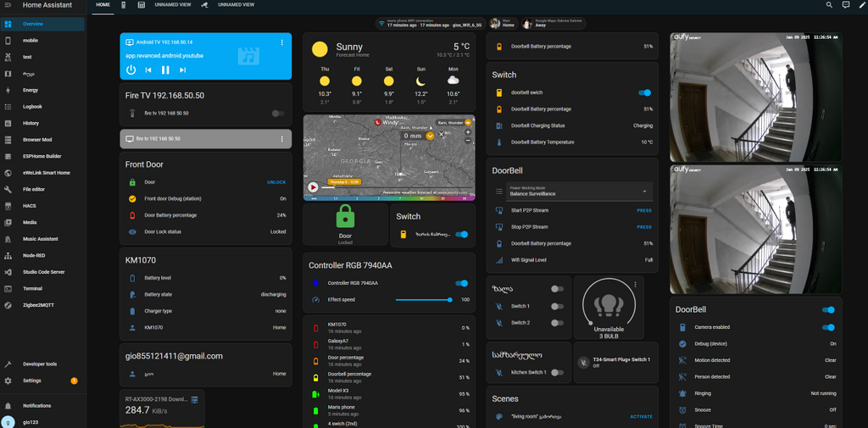Open Music Assistant in sidebar
The height and width of the screenshot is (428, 868).
coord(42,239)
